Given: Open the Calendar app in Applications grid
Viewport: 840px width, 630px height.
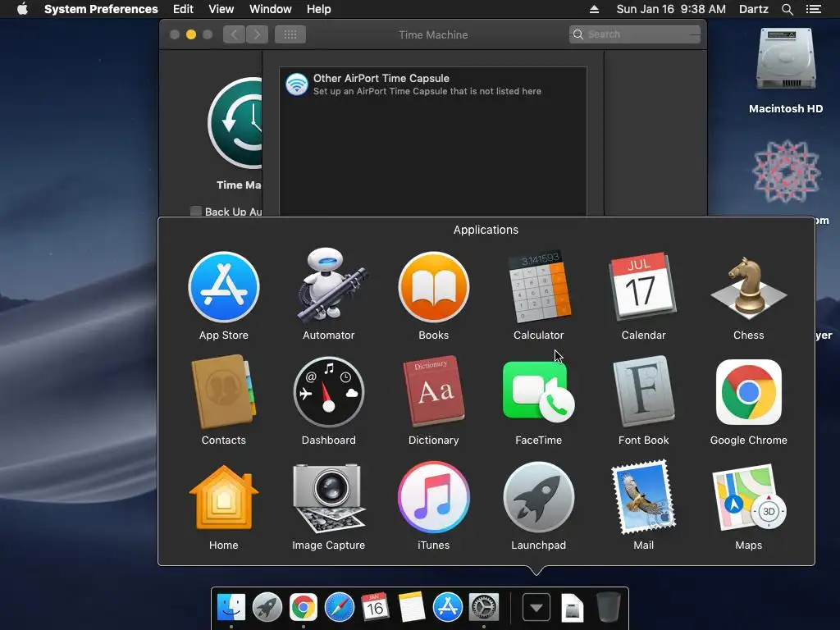Looking at the screenshot, I should point(643,287).
